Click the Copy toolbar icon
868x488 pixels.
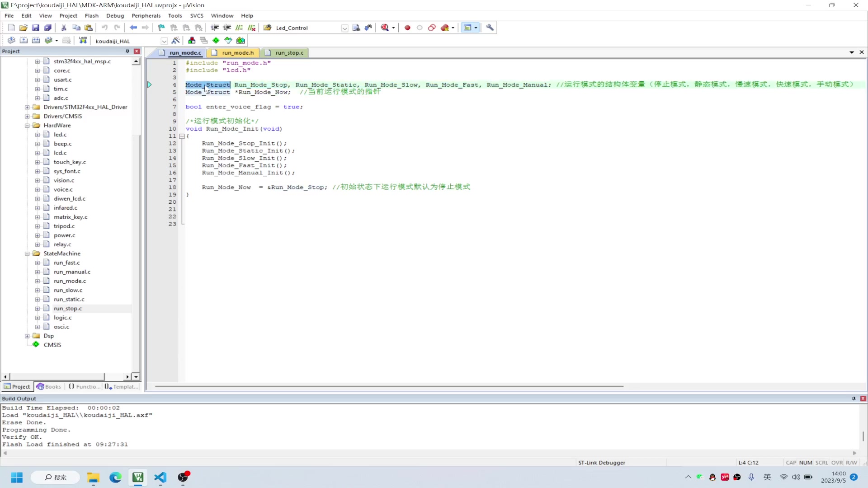click(x=76, y=28)
